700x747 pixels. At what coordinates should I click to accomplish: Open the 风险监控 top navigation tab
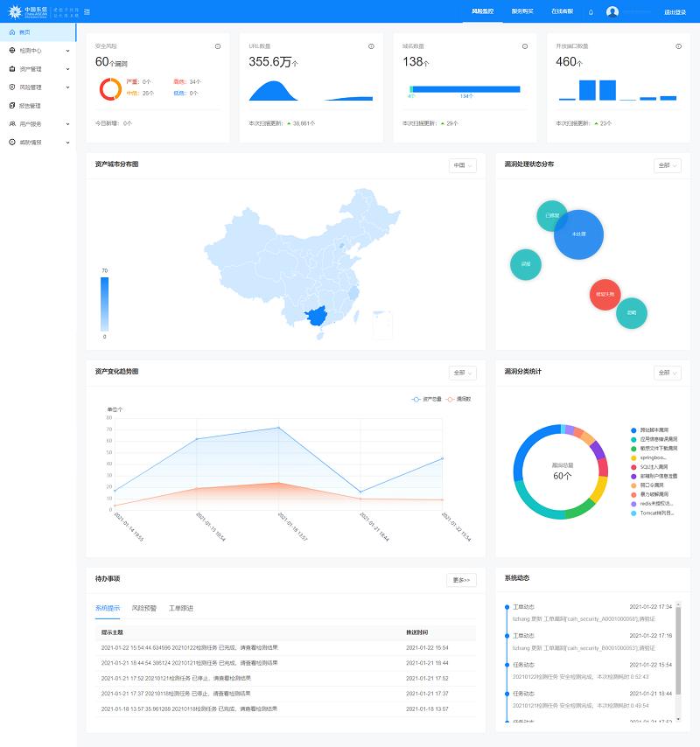coord(483,11)
